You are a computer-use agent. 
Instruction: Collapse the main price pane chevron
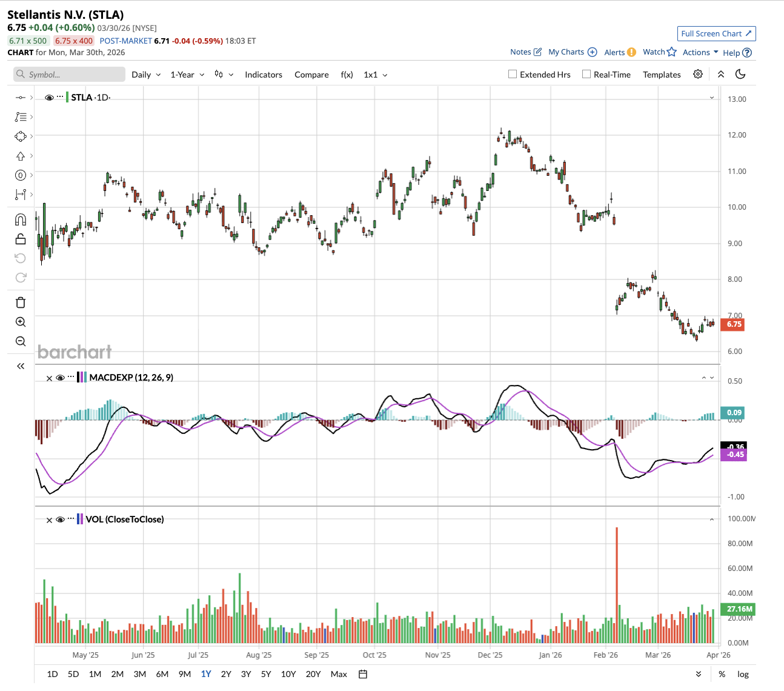(712, 98)
